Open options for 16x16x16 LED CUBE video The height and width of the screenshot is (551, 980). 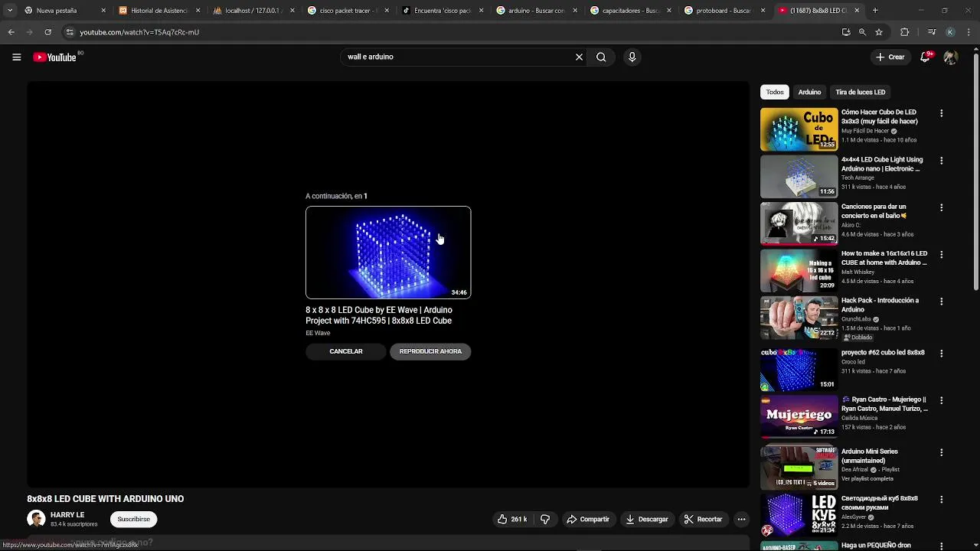pos(941,254)
